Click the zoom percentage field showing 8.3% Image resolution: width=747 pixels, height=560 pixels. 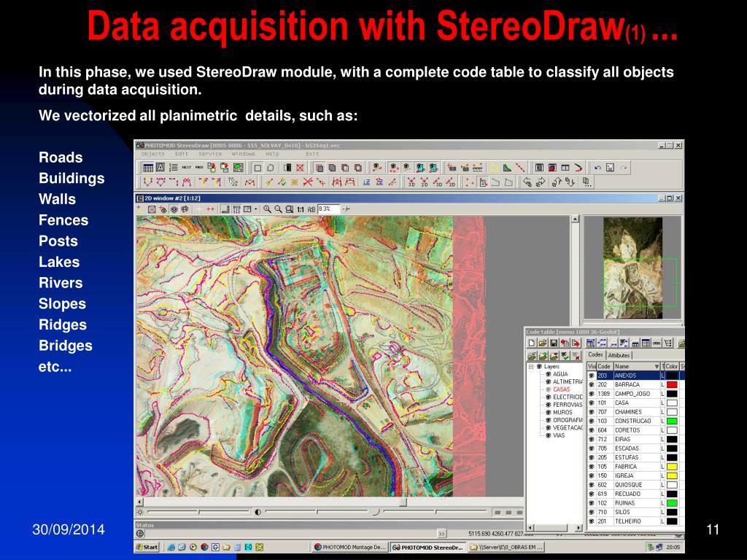point(328,209)
